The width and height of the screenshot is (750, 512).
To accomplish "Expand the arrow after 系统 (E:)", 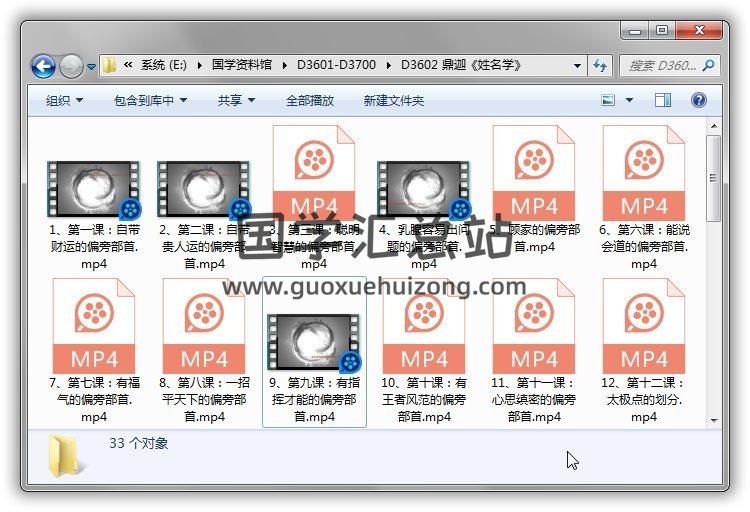I will 199,66.
